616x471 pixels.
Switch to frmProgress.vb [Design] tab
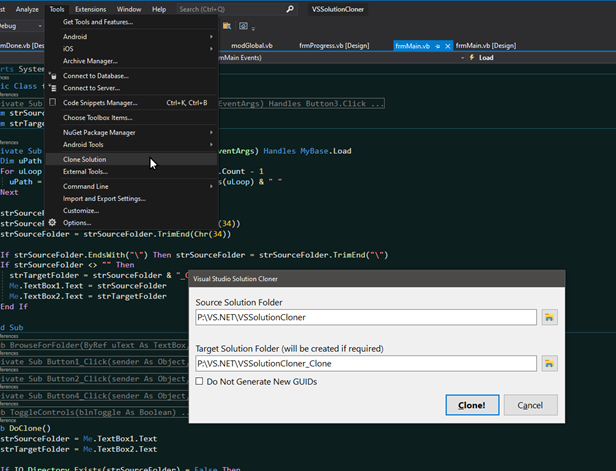click(x=334, y=46)
